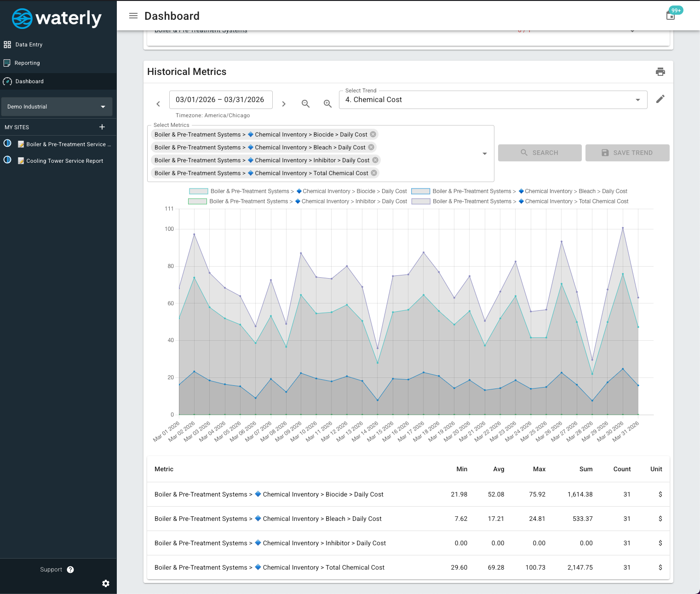Open the Select Trend dropdown
The image size is (700, 594).
tap(493, 100)
